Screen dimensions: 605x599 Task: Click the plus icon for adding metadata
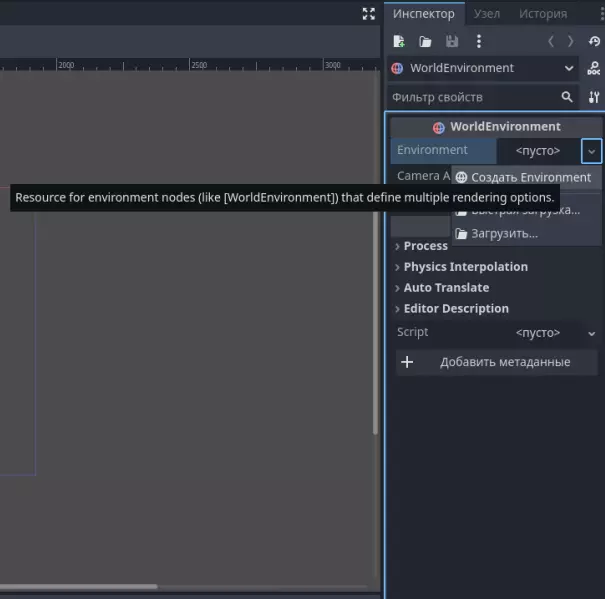click(x=407, y=362)
